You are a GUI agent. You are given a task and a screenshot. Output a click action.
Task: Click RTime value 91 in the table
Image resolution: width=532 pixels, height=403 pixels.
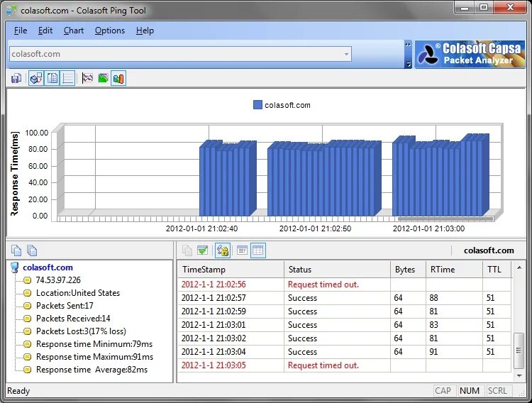point(433,352)
